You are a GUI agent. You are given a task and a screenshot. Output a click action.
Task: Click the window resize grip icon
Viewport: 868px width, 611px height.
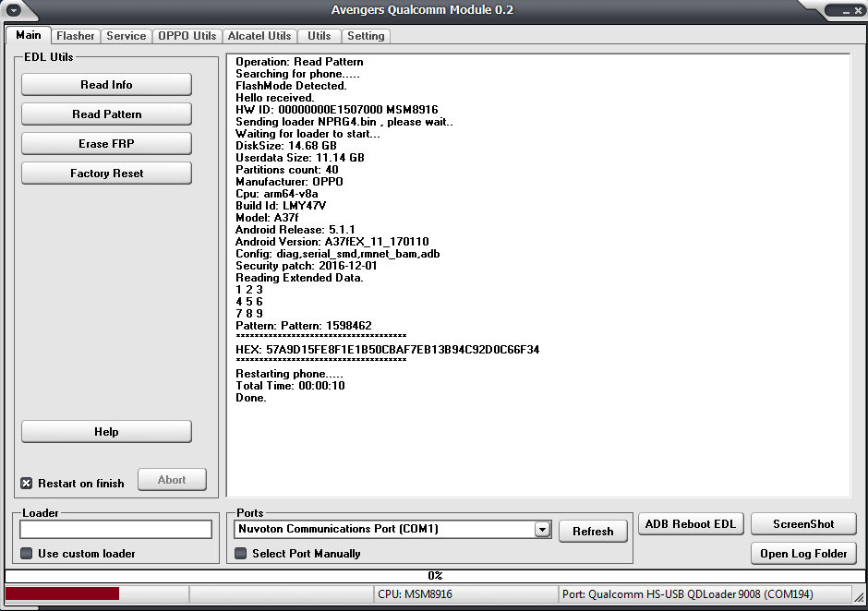[x=859, y=596]
